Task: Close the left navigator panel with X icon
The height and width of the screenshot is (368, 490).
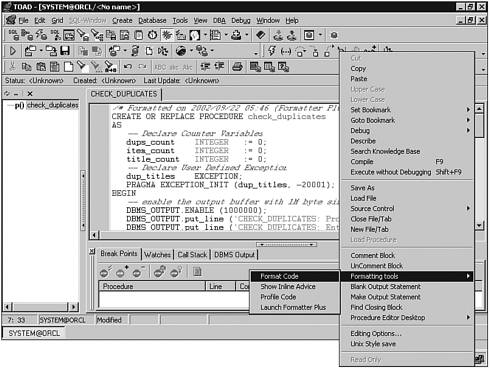Action: tap(30, 94)
